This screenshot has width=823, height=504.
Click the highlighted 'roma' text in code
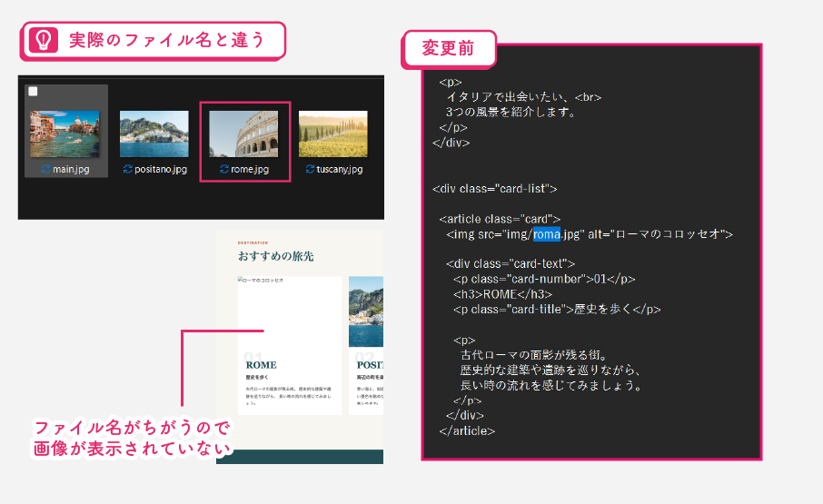[x=547, y=234]
